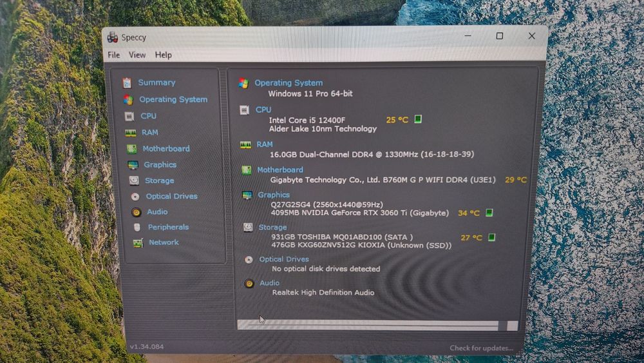This screenshot has height=363, width=644.
Task: Click the CPU temperature 25 °C
Action: (397, 120)
